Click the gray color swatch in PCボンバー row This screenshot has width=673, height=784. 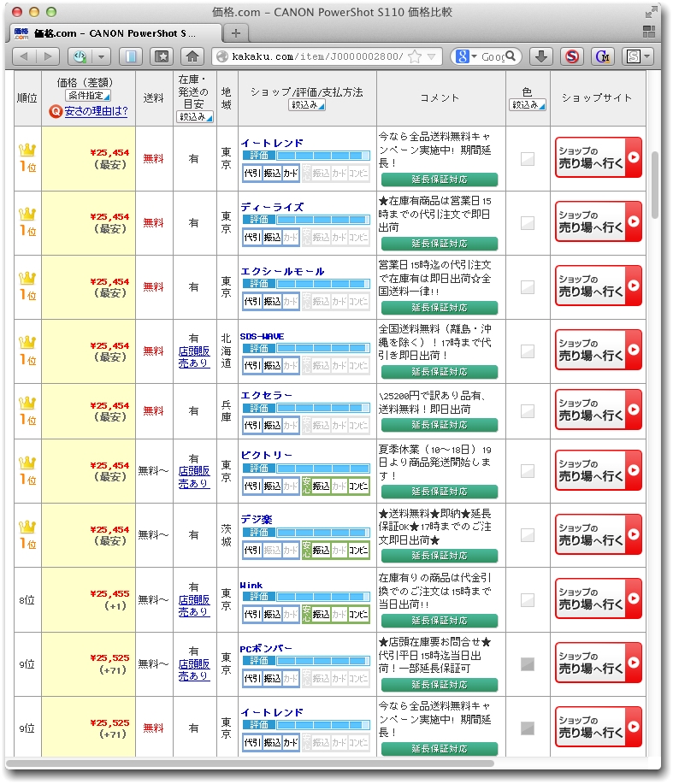(x=528, y=664)
